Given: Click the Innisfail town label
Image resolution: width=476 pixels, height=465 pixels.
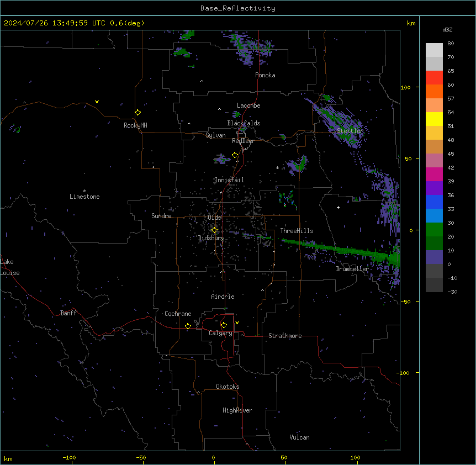Looking at the screenshot, I should 229,180.
